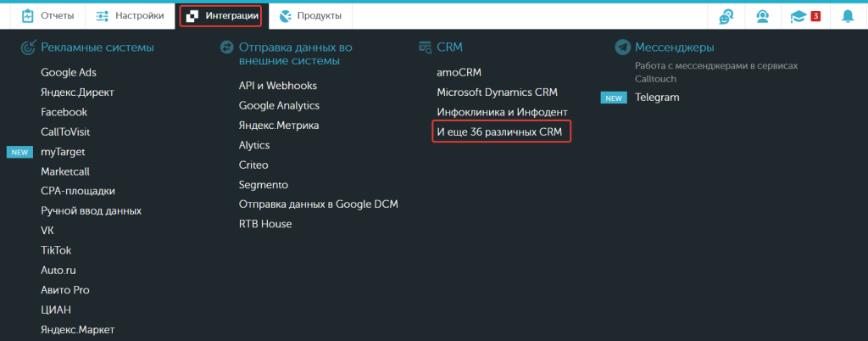Select Яндекс.Директ advertising system
Screen dimensions: 868x341
click(77, 92)
